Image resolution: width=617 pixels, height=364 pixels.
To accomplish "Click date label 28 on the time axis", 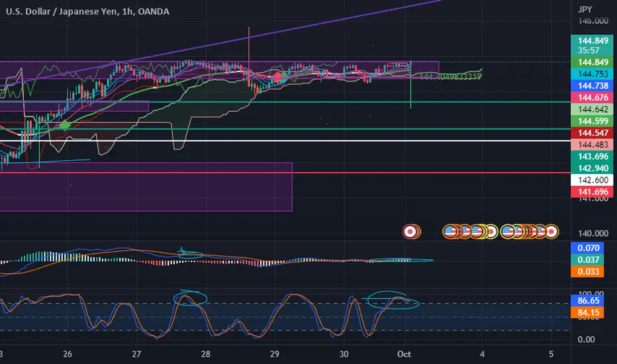I will pyautogui.click(x=205, y=354).
